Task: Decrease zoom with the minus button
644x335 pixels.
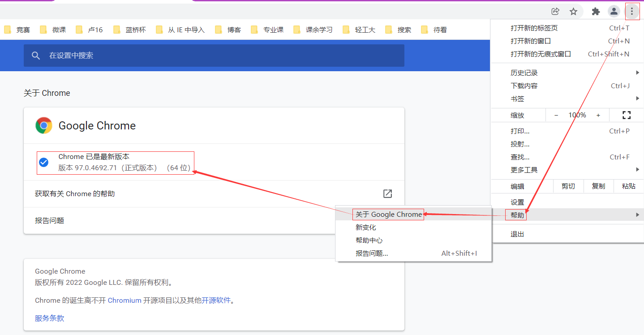Action: [x=556, y=115]
